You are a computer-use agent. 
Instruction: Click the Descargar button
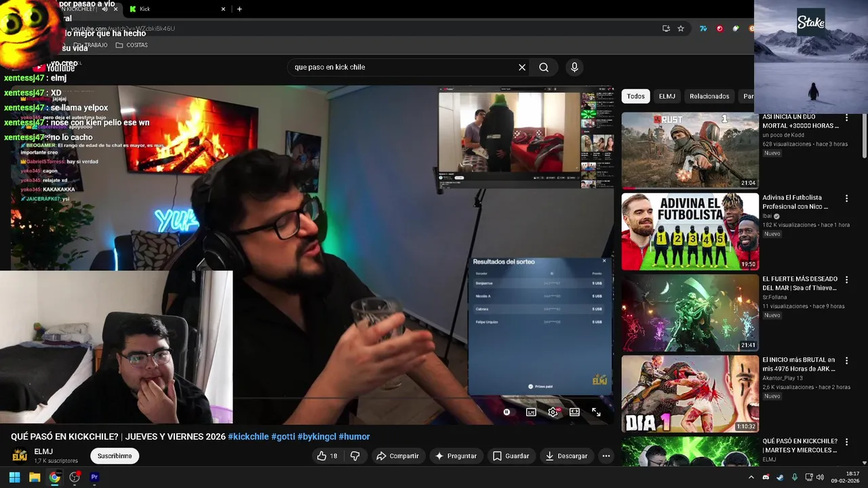click(566, 456)
